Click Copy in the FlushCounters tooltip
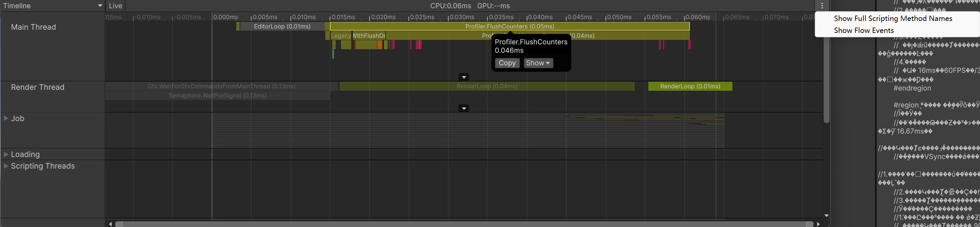The image size is (980, 227). click(x=507, y=63)
